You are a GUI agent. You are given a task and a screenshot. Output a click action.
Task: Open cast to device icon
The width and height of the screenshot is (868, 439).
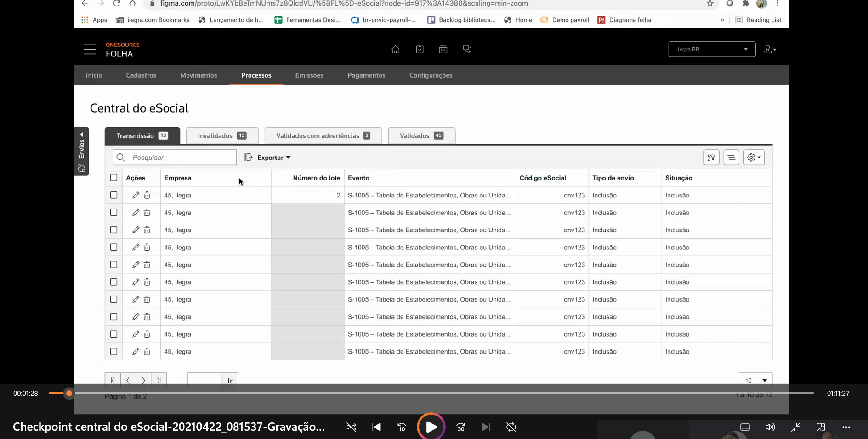(x=821, y=427)
